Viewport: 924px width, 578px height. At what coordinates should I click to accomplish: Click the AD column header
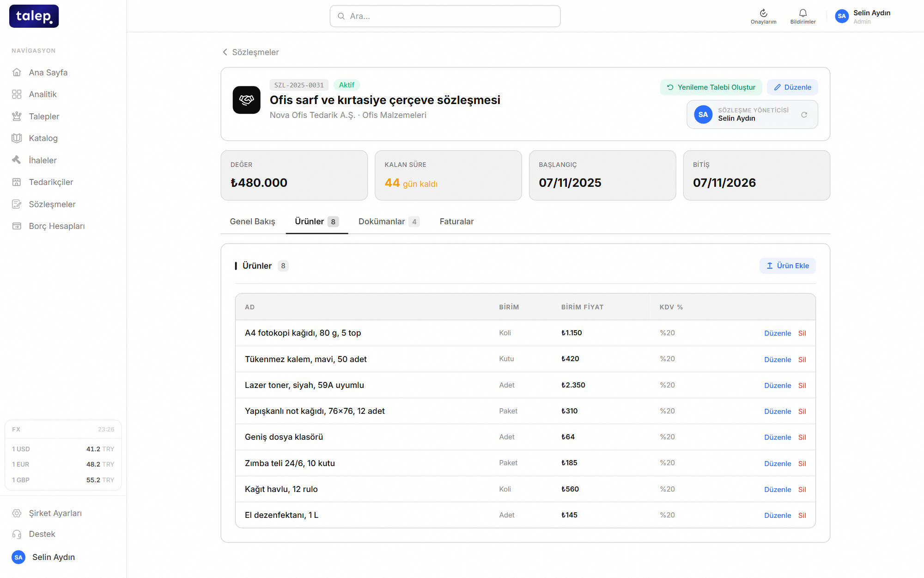(x=249, y=307)
